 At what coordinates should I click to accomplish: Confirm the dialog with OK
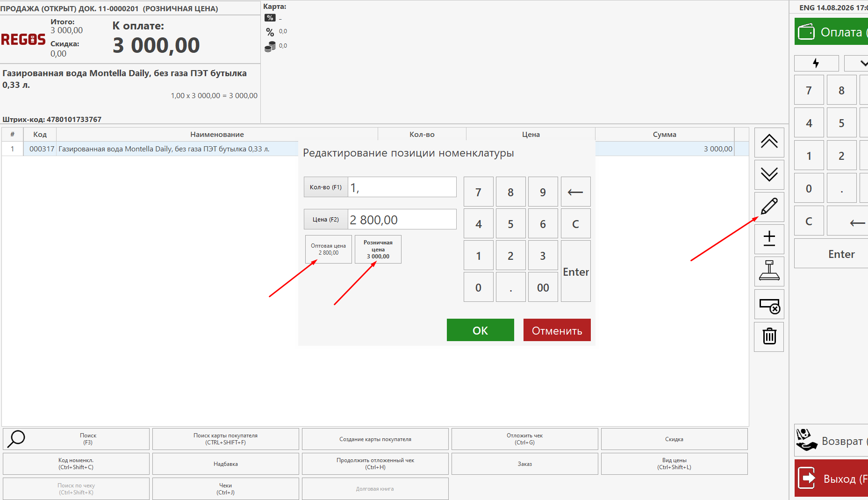(x=480, y=330)
